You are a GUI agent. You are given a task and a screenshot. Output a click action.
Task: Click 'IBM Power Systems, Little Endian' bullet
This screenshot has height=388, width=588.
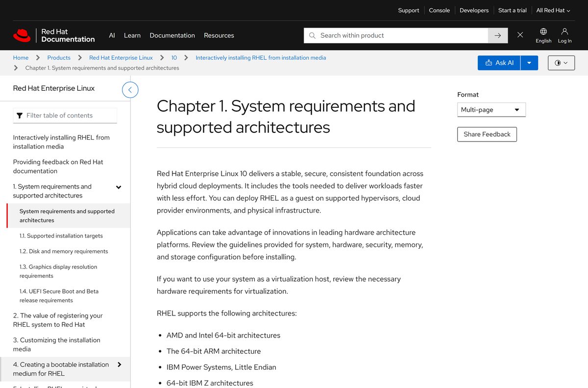[x=221, y=367]
